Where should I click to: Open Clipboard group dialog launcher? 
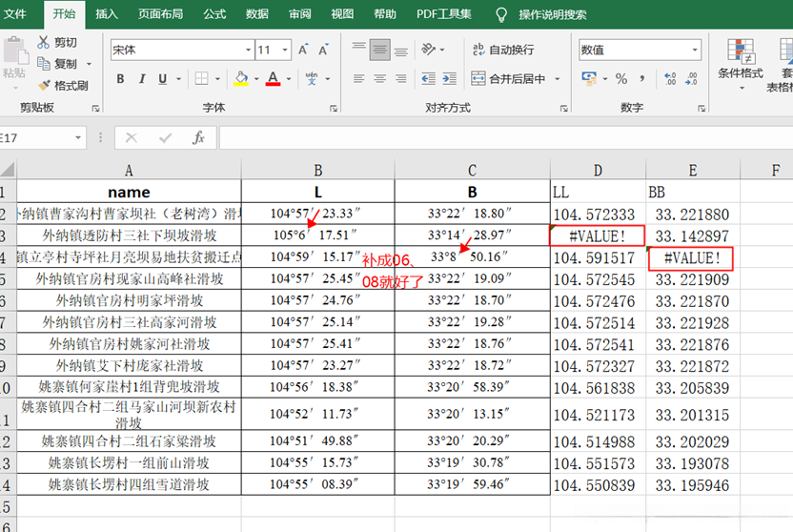(95, 109)
